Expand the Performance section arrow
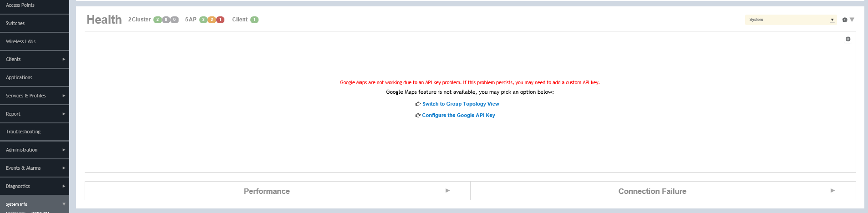Screen dimensions: 868x213 click(447, 191)
